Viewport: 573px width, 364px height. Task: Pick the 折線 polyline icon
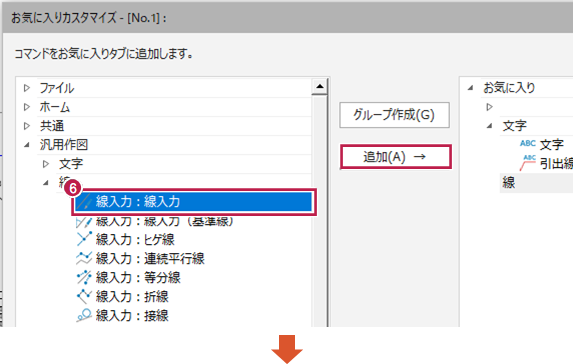coord(84,296)
